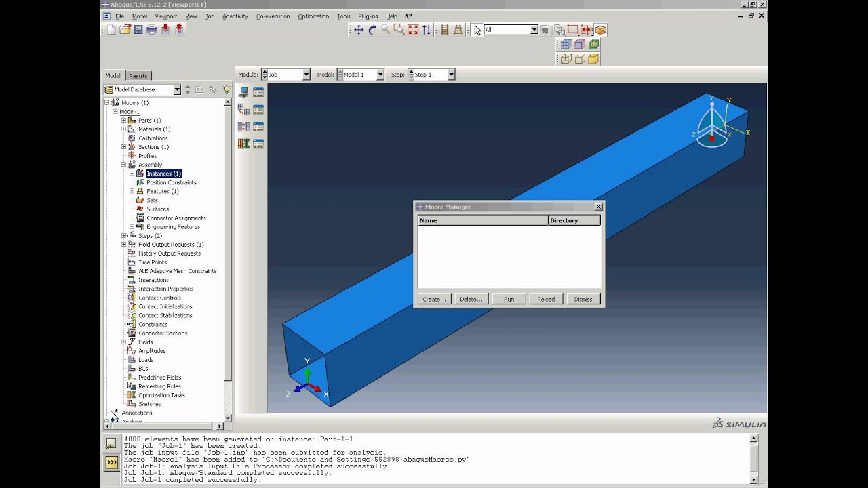Click the context help question-arrow icon

click(408, 16)
